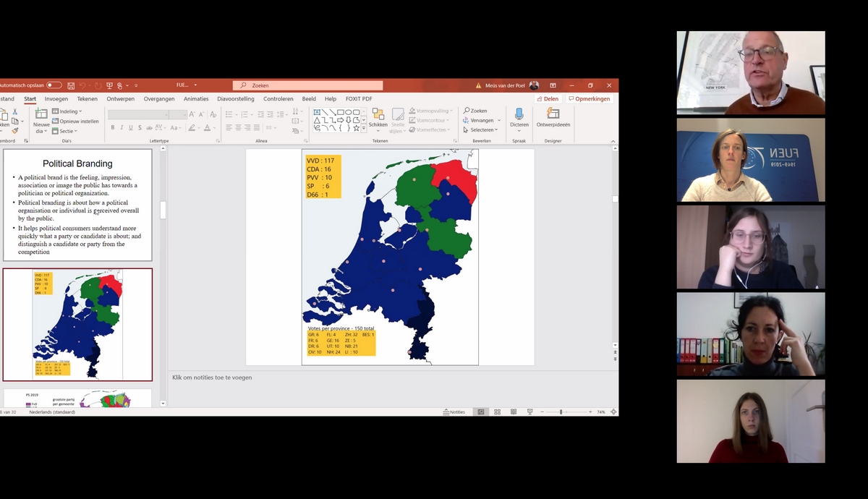This screenshot has width=868, height=499.
Task: Open the Diavoorstelling tab
Action: click(x=236, y=99)
